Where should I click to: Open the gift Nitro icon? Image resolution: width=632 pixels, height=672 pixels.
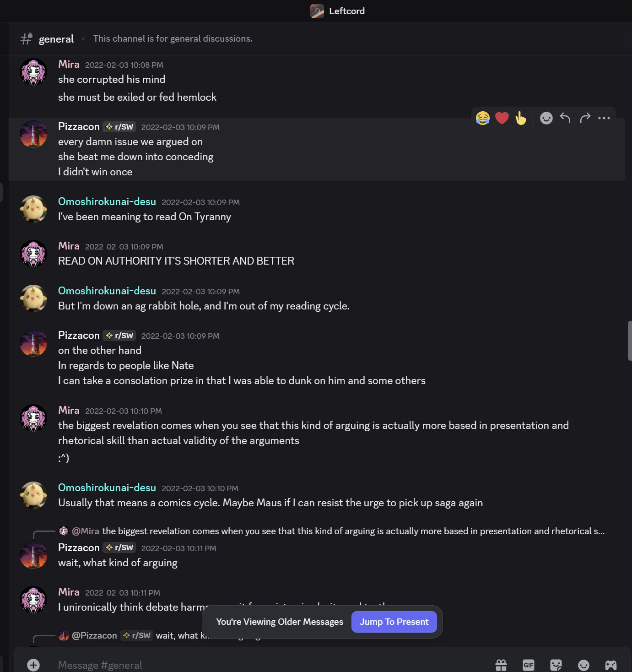pos(501,665)
